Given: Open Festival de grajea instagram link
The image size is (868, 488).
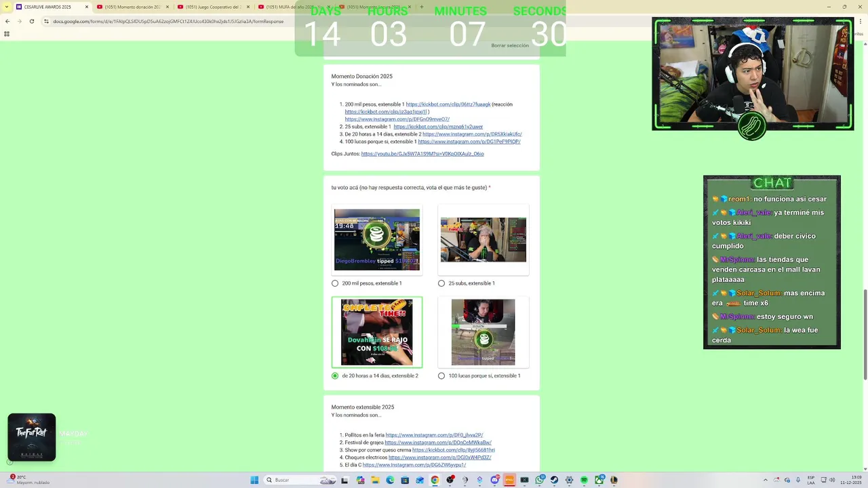Looking at the screenshot, I should coord(438,443).
